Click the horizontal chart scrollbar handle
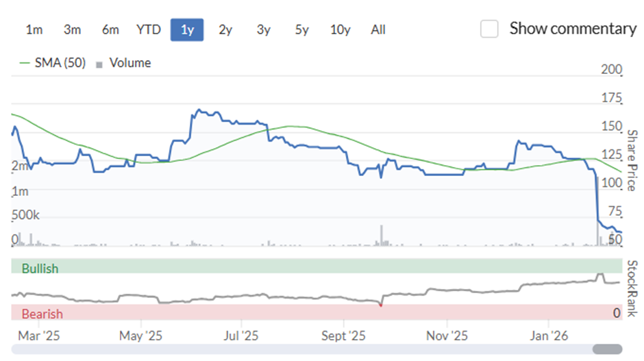Screen dimensions: 644x361 pyautogui.click(x=607, y=349)
